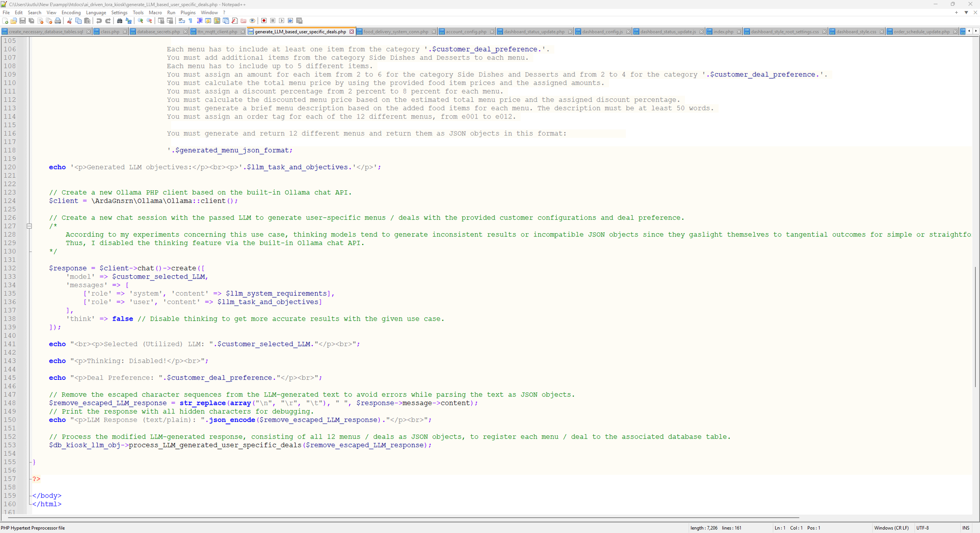Click the Zoom In magnifier icon
The width and height of the screenshot is (980, 533).
[140, 21]
